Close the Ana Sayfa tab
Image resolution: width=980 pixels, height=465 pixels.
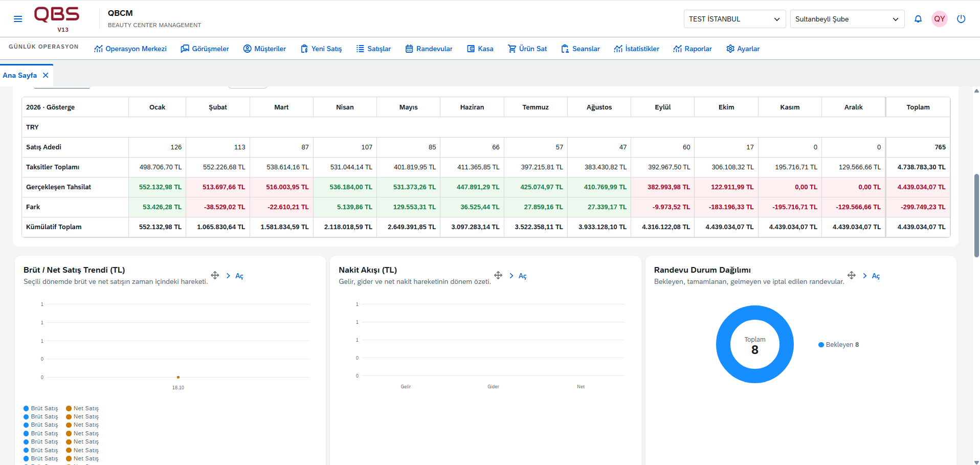46,75
